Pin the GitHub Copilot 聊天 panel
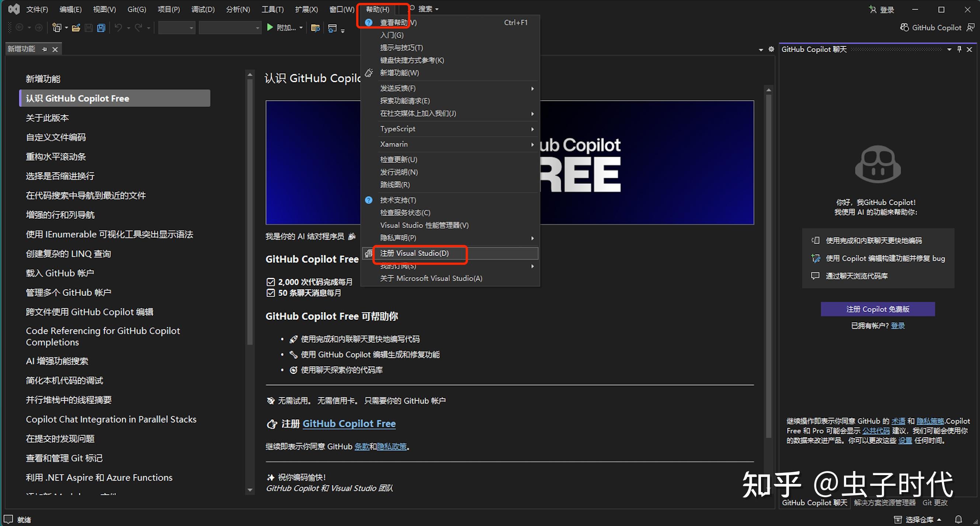This screenshot has height=526, width=980. pyautogui.click(x=959, y=49)
